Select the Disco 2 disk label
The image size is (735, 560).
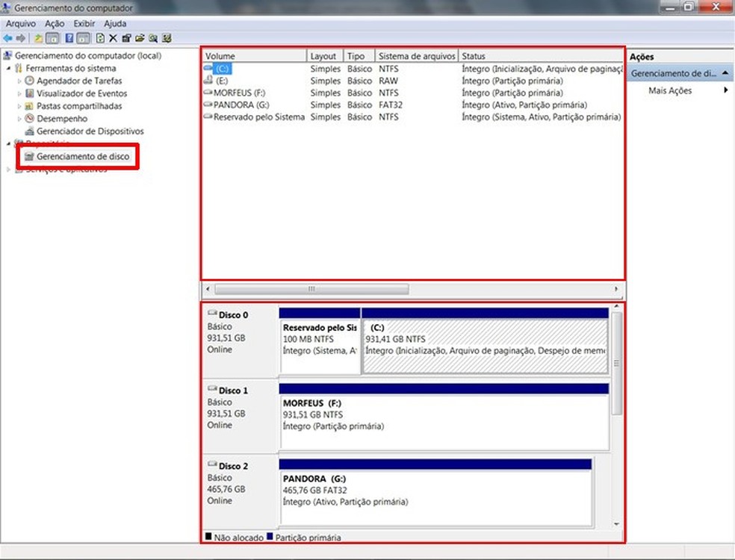click(234, 466)
